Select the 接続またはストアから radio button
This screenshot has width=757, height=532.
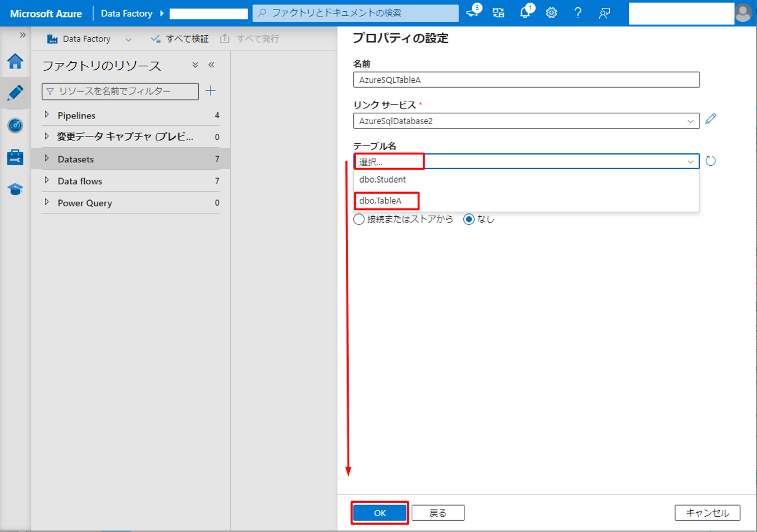[359, 220]
